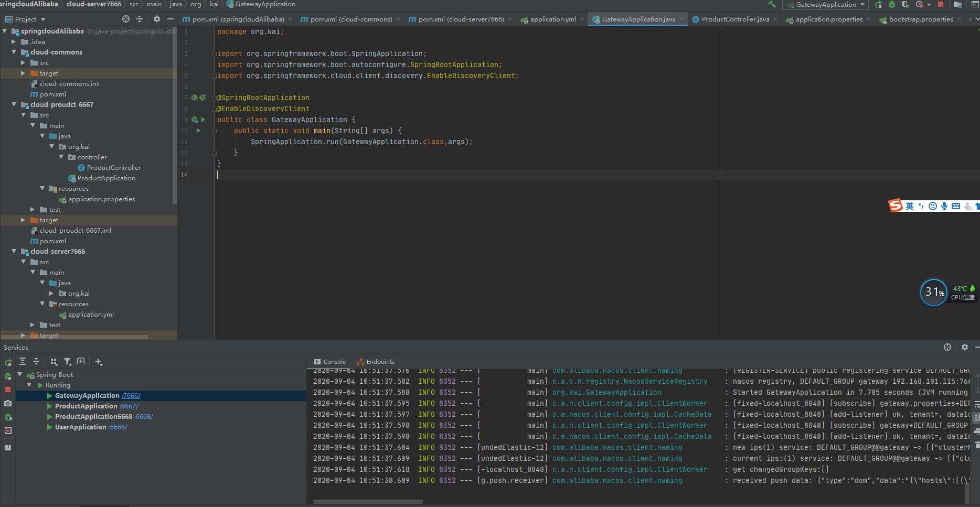This screenshot has width=980, height=507.
Task: Expand the .idea folder
Action: tap(14, 42)
